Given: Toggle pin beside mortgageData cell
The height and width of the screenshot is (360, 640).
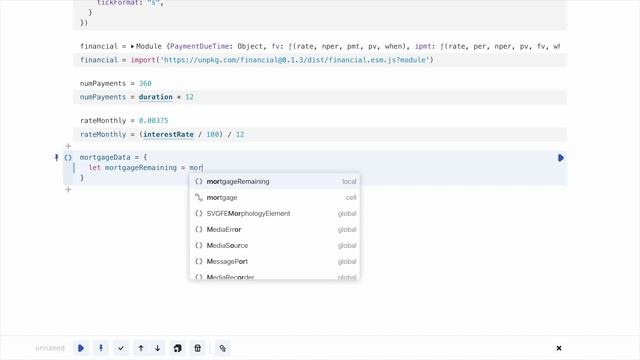Looking at the screenshot, I should coord(56,158).
